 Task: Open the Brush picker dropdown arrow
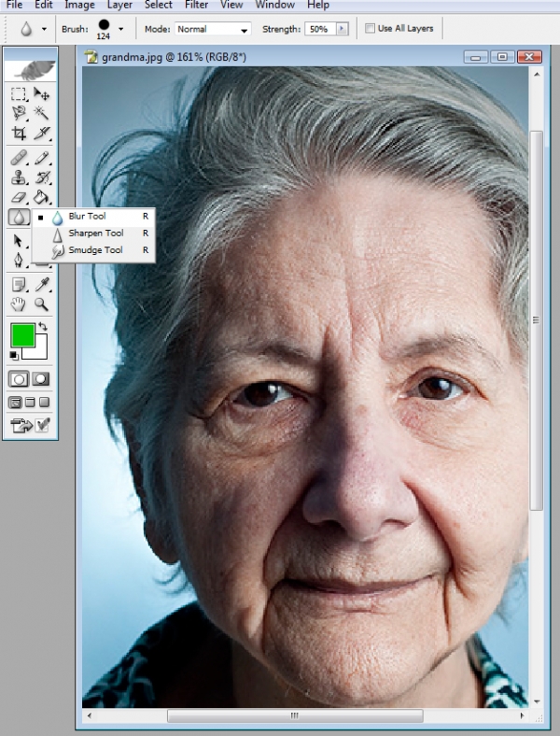pos(121,29)
